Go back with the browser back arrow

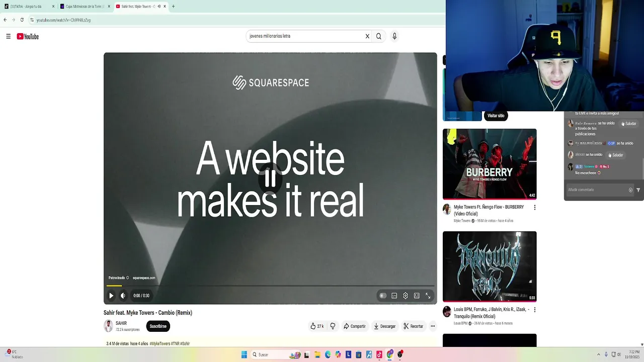click(5, 20)
